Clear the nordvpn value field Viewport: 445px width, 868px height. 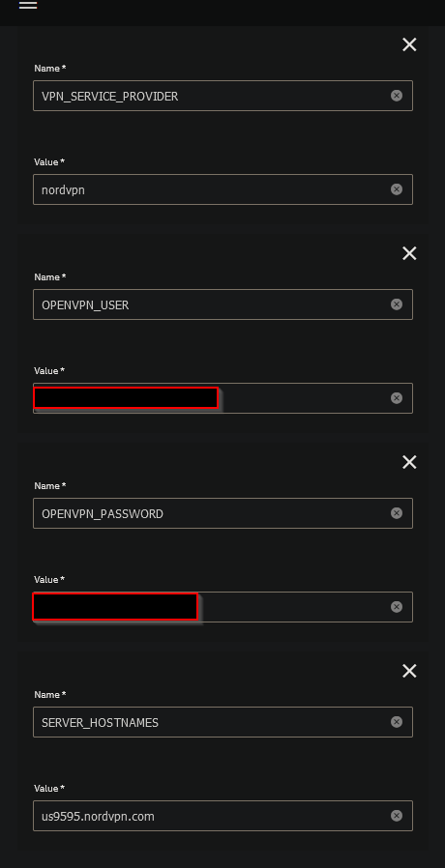(397, 189)
